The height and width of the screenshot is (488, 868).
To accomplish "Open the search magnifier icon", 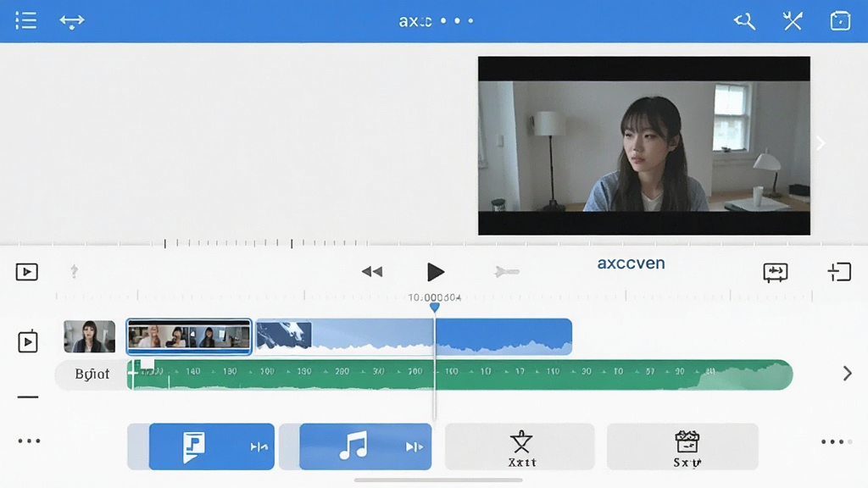I will (744, 21).
